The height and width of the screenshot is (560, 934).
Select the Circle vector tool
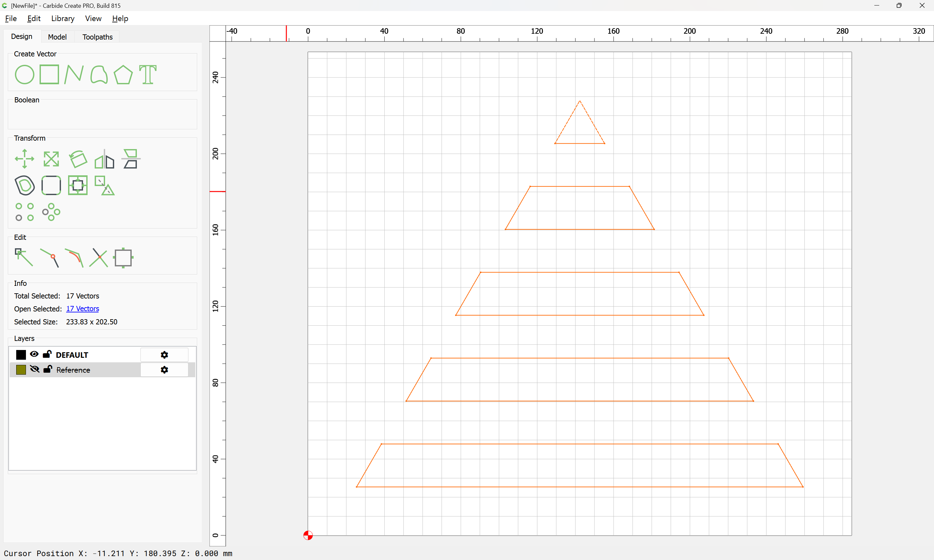(25, 74)
